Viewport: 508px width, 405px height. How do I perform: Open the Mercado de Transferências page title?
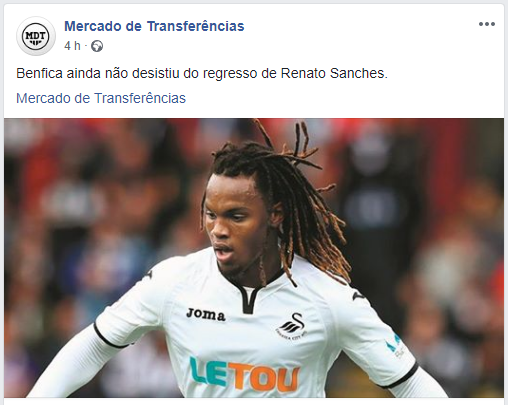[x=154, y=26]
